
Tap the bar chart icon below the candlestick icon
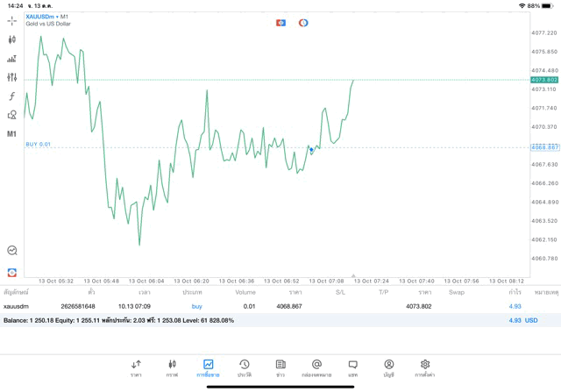[12, 59]
